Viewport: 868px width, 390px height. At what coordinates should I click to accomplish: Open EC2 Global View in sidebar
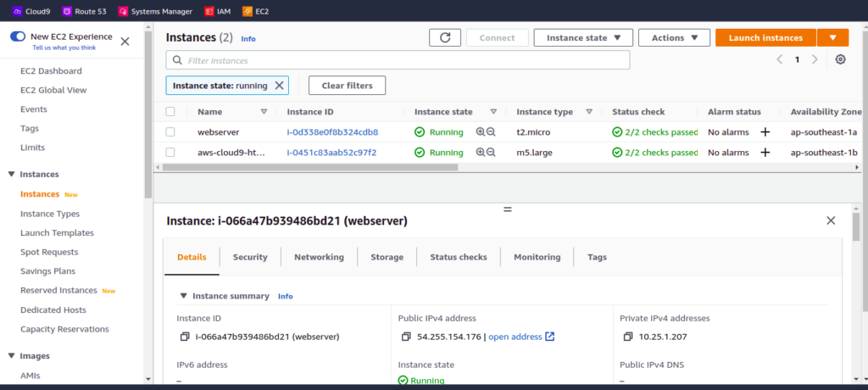tap(53, 90)
